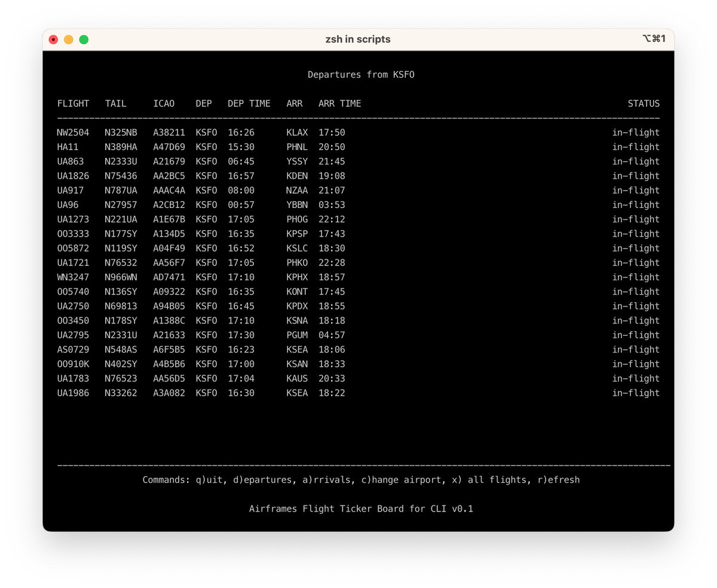Click arrival airport PHNL
This screenshot has width=717, height=588.
(297, 147)
